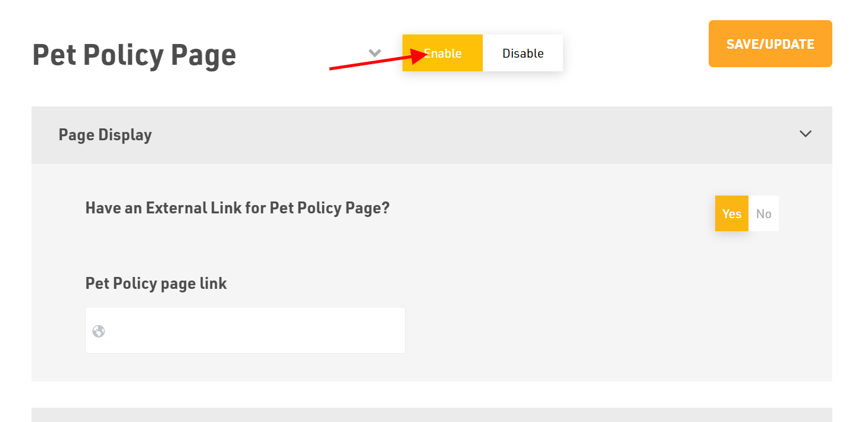The height and width of the screenshot is (422, 868).
Task: Click the globe icon in link field
Action: coord(99,331)
